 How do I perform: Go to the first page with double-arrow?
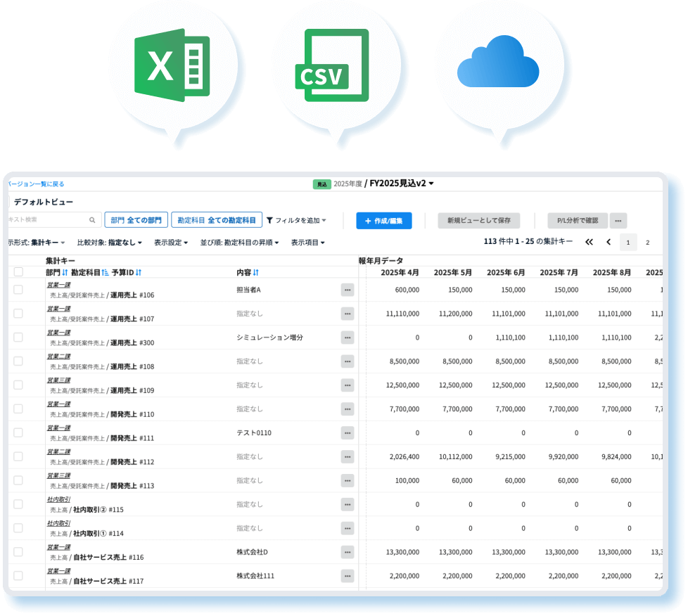point(590,243)
